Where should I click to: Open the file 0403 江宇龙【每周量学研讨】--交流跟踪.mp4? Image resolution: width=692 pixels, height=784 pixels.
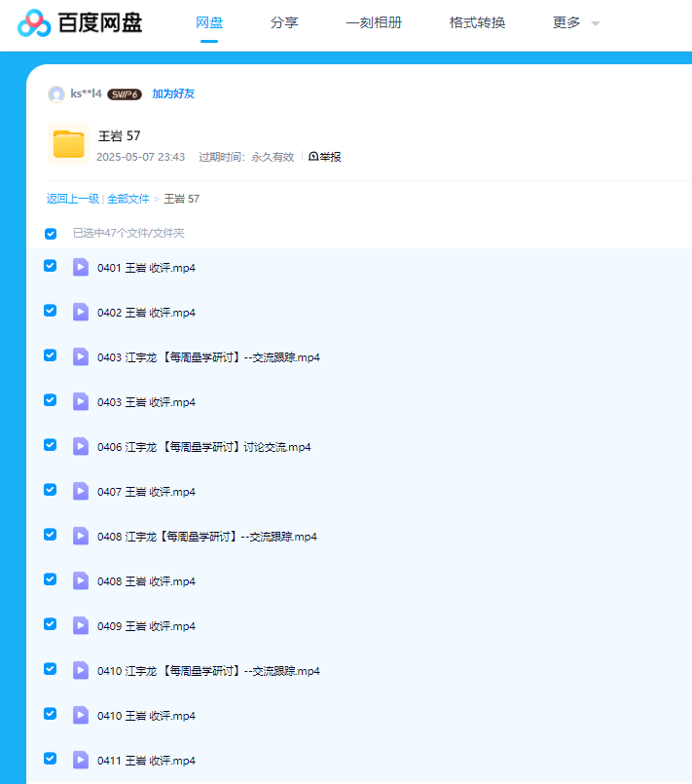(208, 357)
